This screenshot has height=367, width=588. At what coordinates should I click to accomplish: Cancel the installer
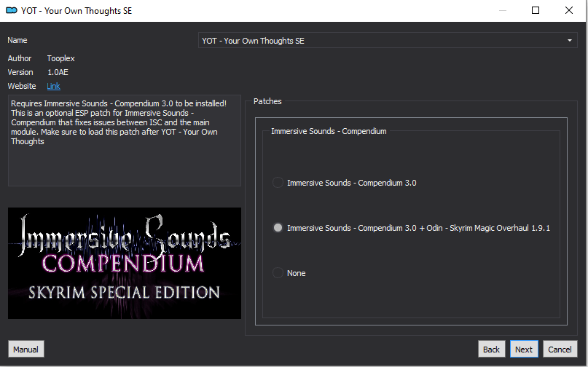(560, 350)
